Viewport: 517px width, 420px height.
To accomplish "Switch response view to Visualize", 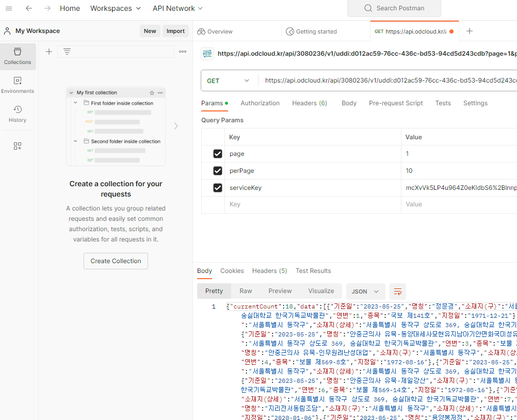I will click(321, 291).
